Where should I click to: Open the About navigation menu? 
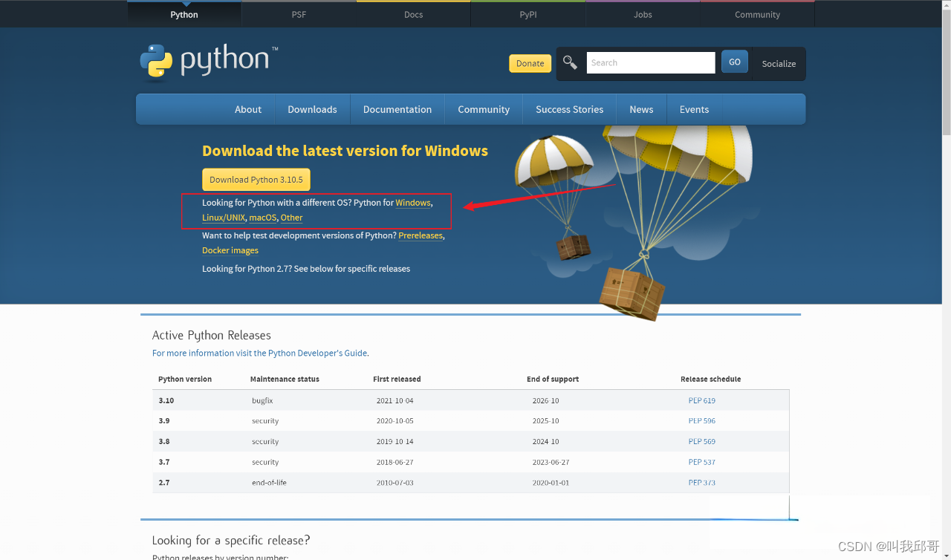point(248,109)
